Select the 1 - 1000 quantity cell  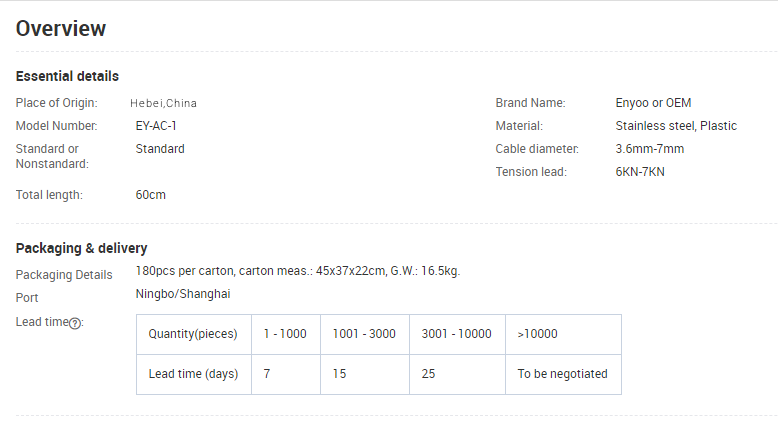[x=285, y=334]
